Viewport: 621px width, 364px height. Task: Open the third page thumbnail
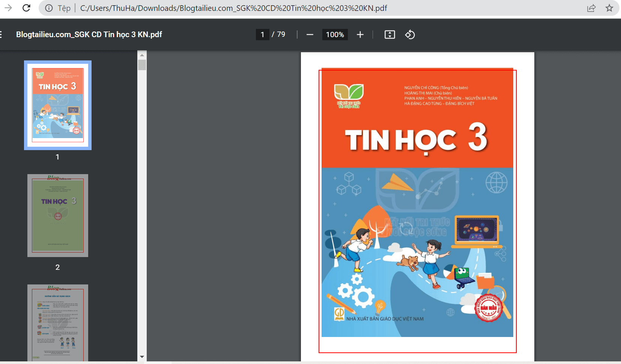click(58, 323)
